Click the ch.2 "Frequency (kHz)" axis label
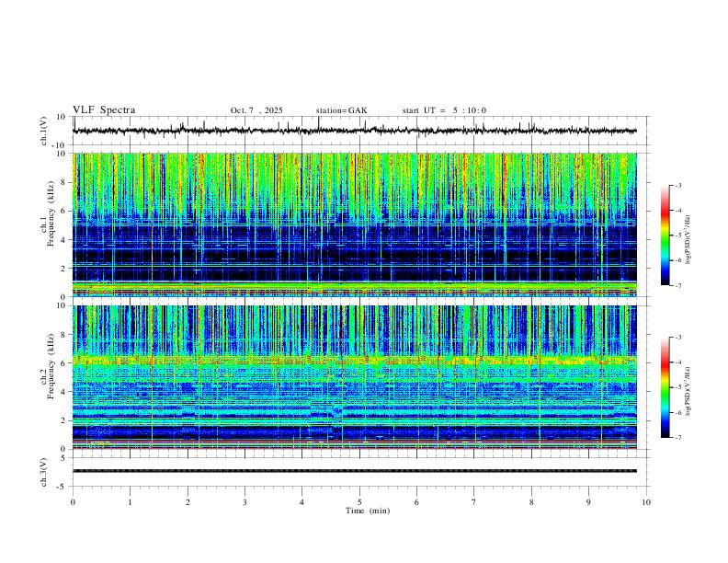 click(x=51, y=365)
